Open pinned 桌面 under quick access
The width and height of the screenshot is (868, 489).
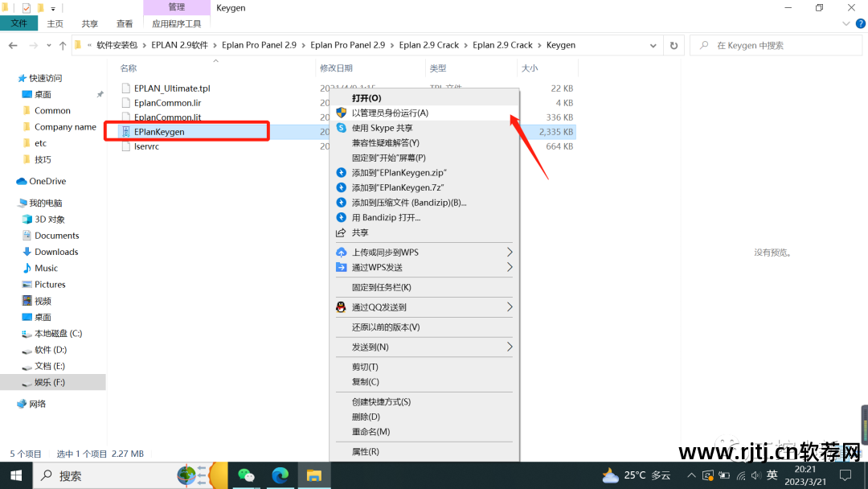(x=43, y=94)
